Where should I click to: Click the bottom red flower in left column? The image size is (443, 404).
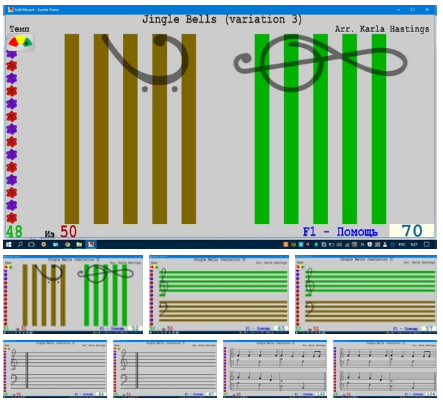[x=12, y=218]
